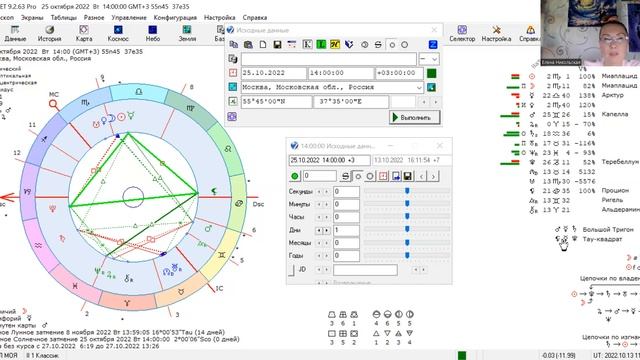This screenshot has width=640, height=360.
Task: Click the clock icon beside the date field
Action: click(233, 73)
